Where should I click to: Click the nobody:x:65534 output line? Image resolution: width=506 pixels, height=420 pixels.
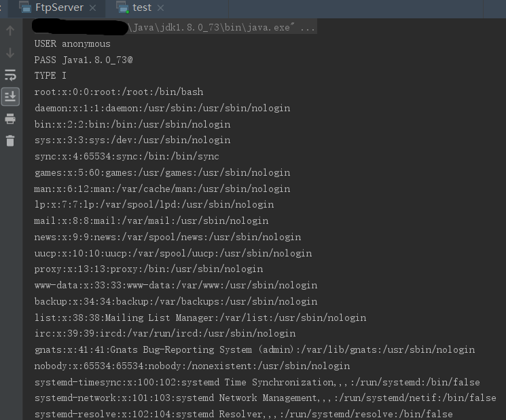click(x=192, y=366)
